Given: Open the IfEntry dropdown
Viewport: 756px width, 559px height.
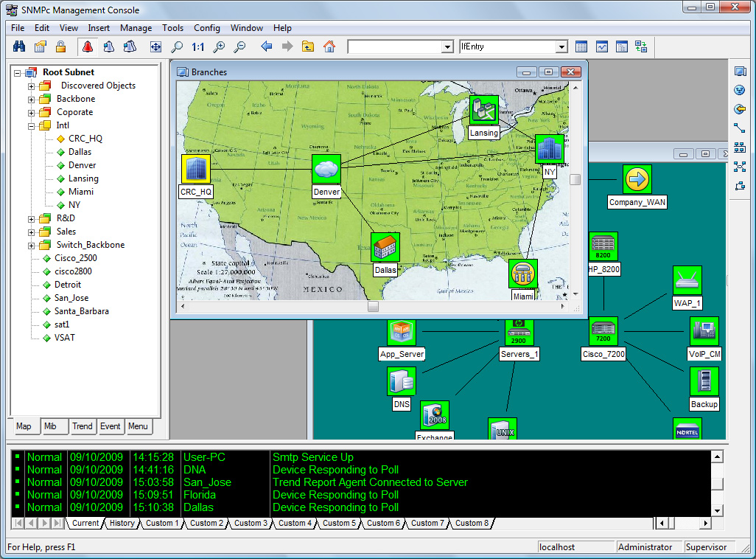Looking at the screenshot, I should tap(561, 46).
